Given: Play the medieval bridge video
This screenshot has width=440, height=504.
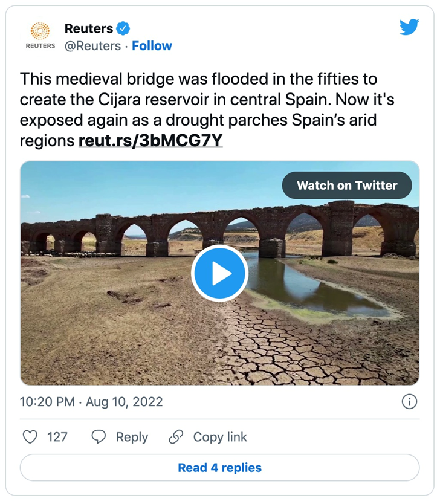Looking at the screenshot, I should [x=219, y=274].
